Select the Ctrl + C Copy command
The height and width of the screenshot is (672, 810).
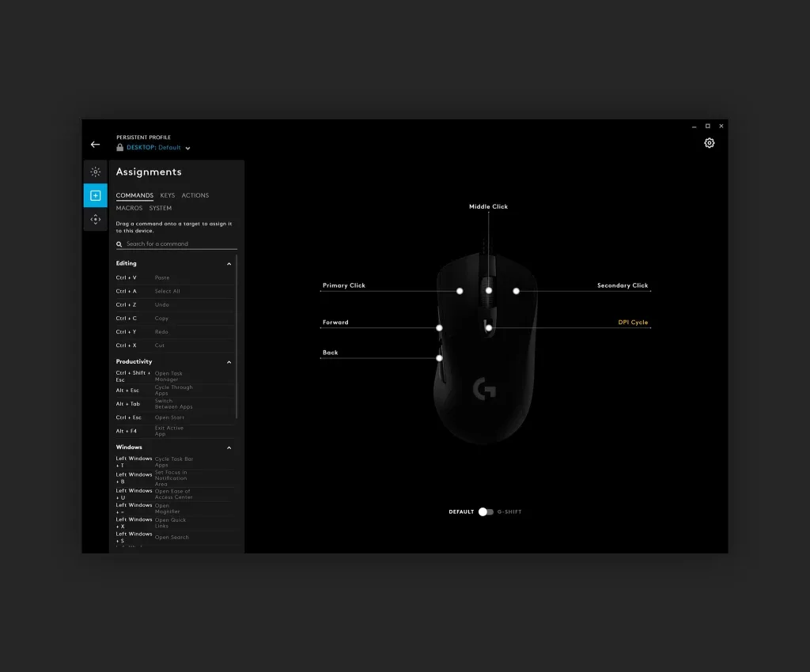pos(174,319)
